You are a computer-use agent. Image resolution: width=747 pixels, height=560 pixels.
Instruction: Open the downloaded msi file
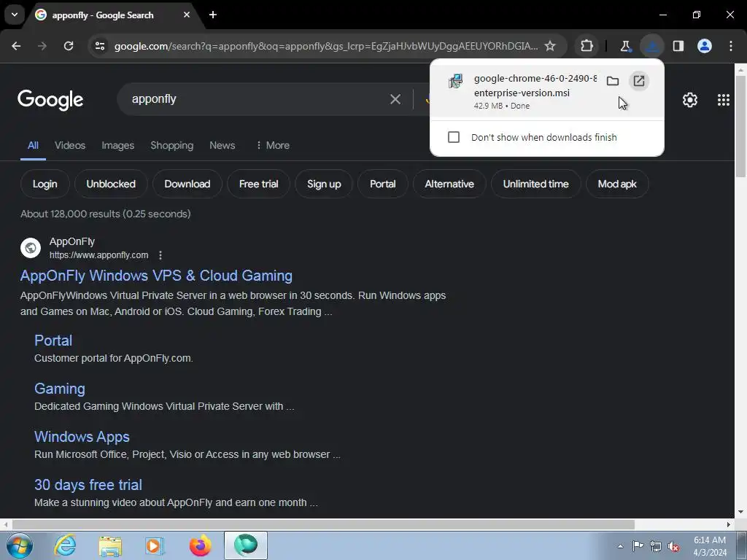(x=639, y=81)
